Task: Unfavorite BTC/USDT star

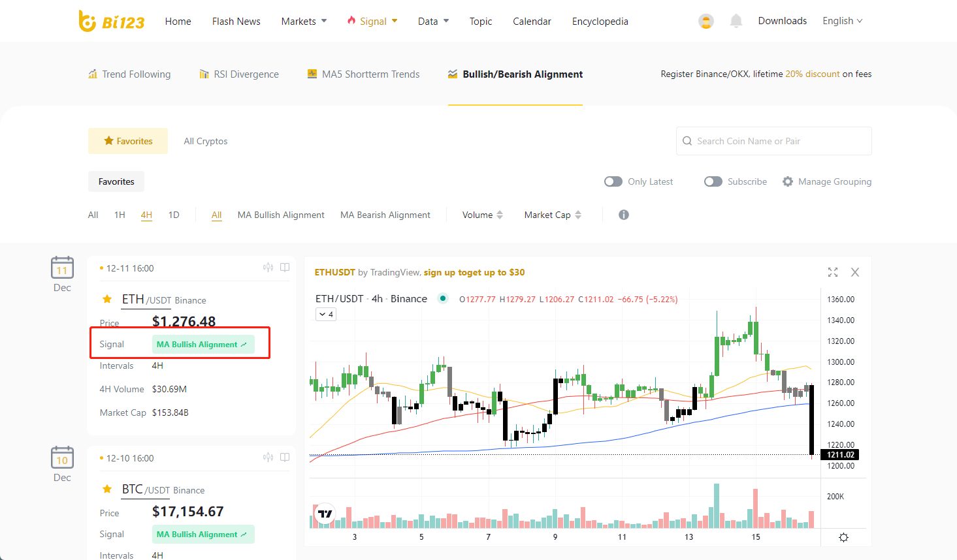Action: pyautogui.click(x=107, y=489)
